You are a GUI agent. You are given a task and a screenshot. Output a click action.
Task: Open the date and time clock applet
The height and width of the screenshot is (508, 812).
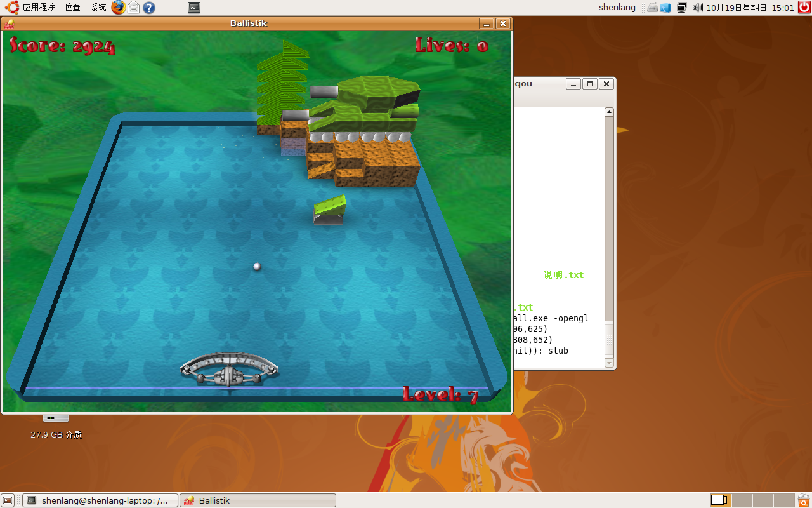[750, 8]
